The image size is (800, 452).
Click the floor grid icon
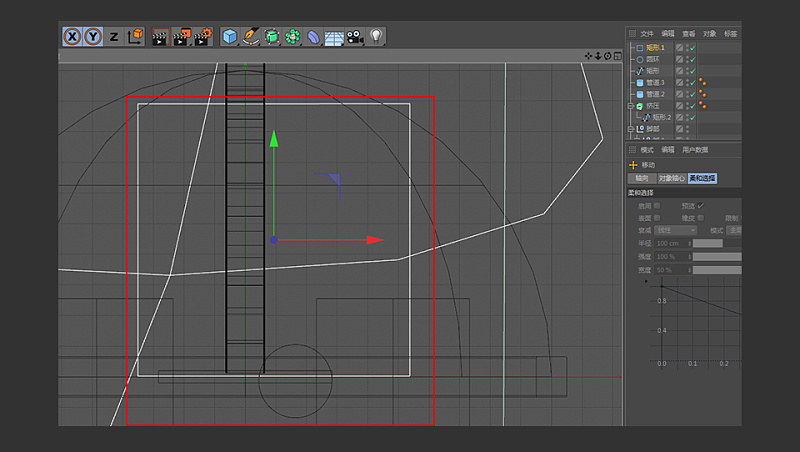334,37
